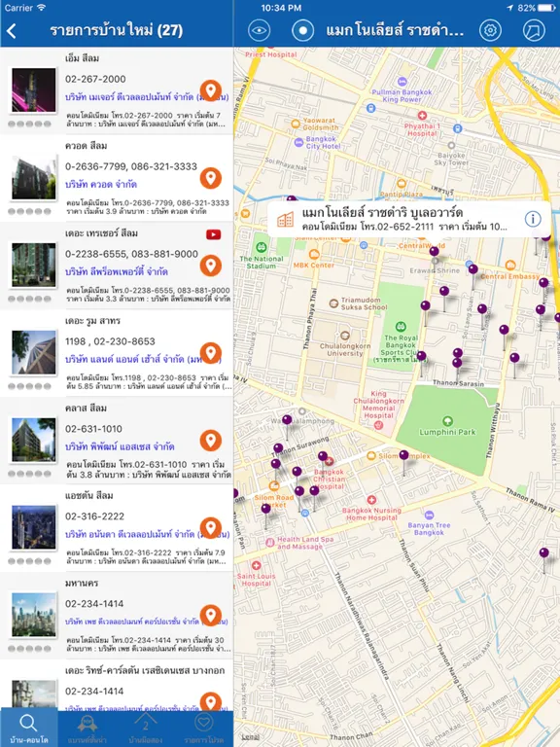Tap Health Land Spa and Massage marker
The height and width of the screenshot is (747, 560).
270,542
